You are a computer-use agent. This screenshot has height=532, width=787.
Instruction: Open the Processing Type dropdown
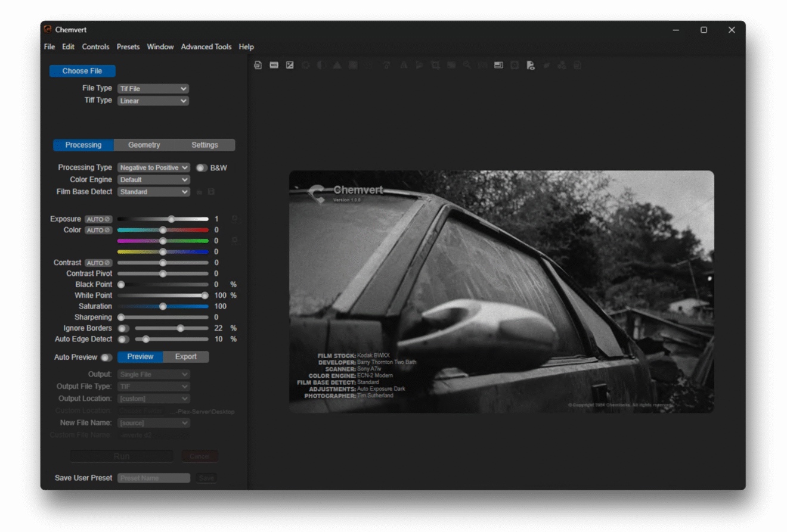[x=153, y=167]
